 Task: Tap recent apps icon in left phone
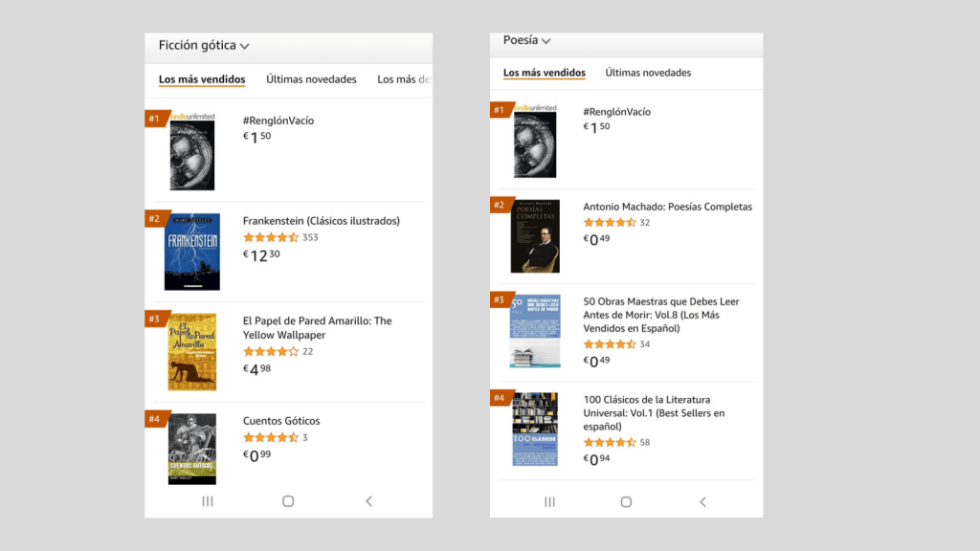(x=208, y=501)
